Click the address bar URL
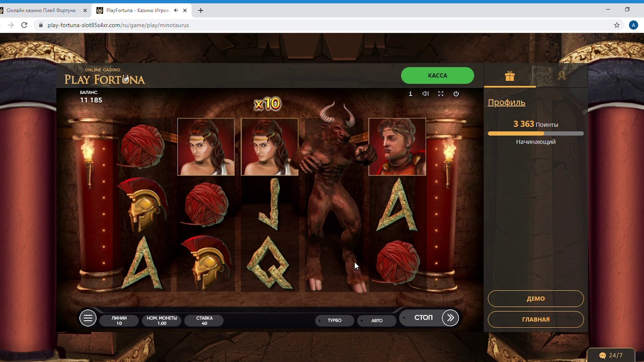The height and width of the screenshot is (362, 644). [x=118, y=25]
